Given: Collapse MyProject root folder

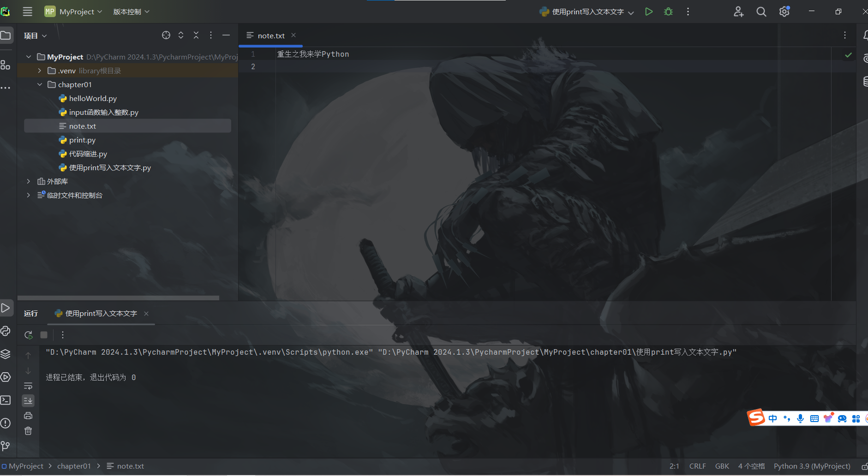Looking at the screenshot, I should [x=29, y=57].
